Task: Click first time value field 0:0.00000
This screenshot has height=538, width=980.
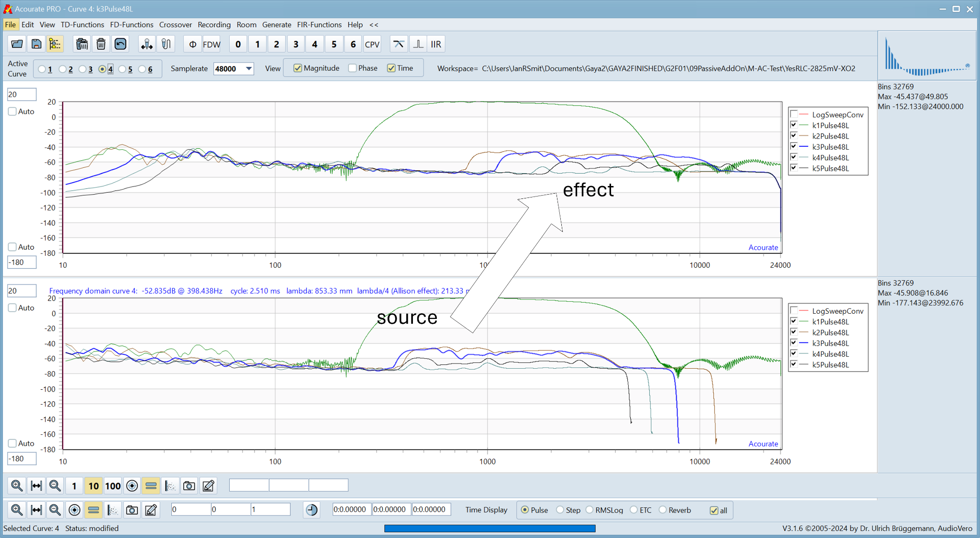Action: (x=352, y=510)
